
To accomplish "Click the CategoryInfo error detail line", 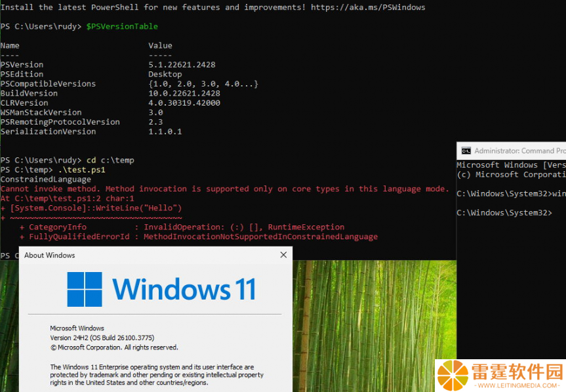I will tap(182, 227).
